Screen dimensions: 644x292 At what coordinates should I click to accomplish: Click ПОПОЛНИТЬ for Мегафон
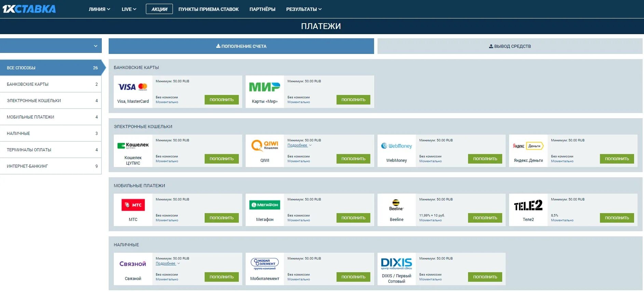click(x=353, y=218)
